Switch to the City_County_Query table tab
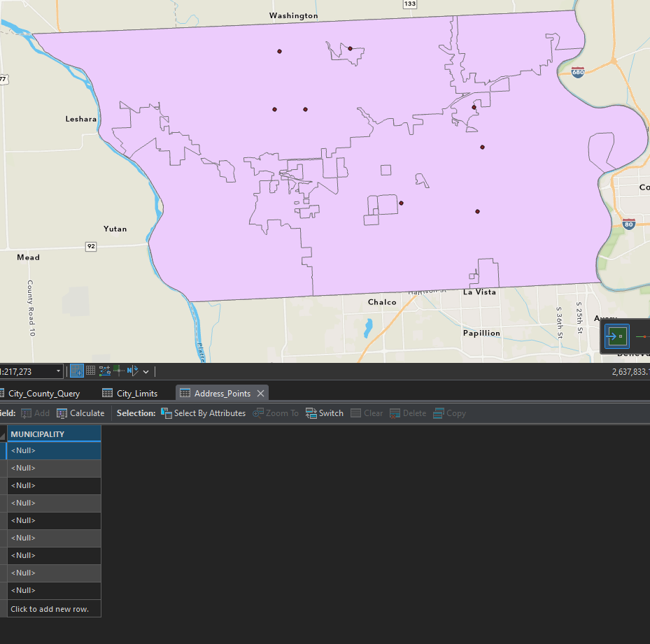Screen dimensions: 650x644 [43, 393]
